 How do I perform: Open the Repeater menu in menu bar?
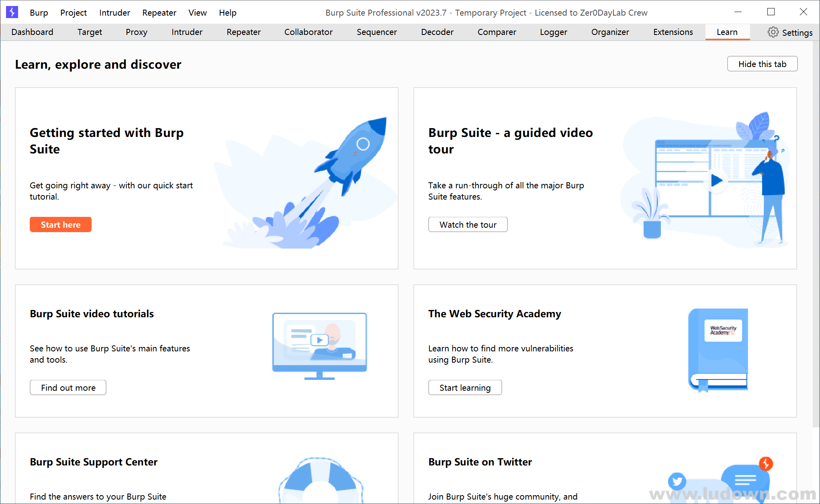pos(159,12)
